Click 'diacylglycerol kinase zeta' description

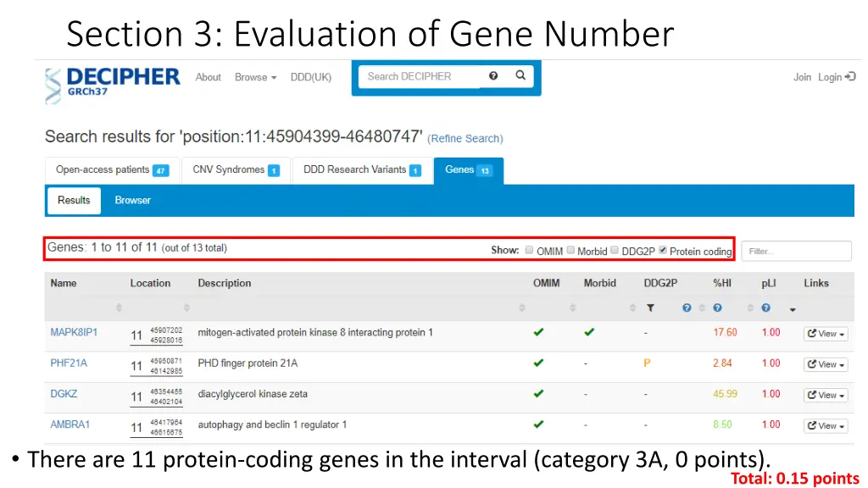click(x=253, y=393)
